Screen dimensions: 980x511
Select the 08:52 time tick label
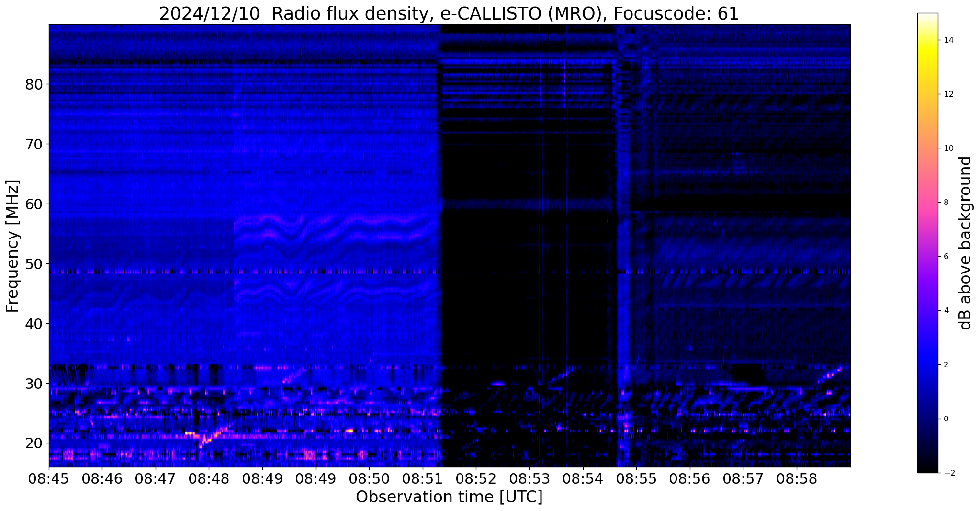(x=476, y=478)
